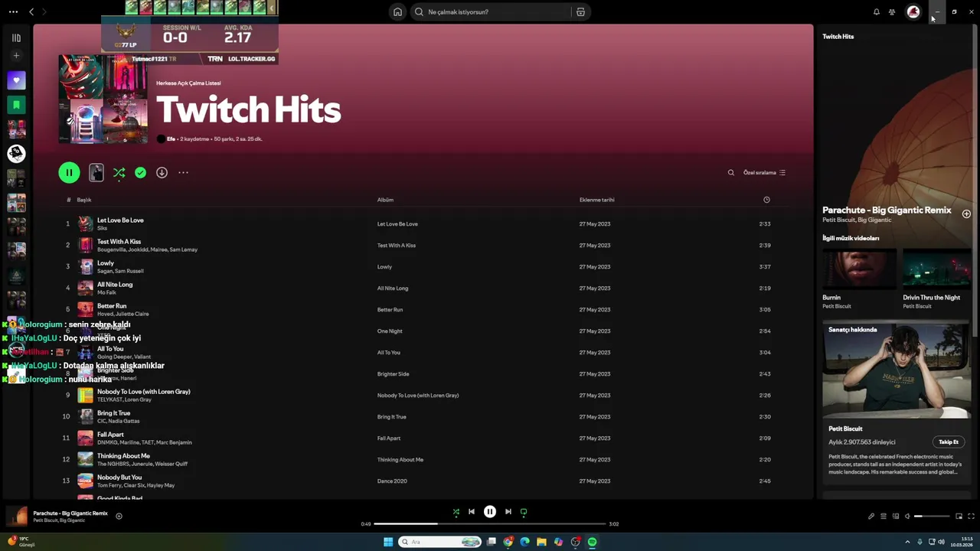
Task: Toggle shuffle in the bottom player bar
Action: 456,512
